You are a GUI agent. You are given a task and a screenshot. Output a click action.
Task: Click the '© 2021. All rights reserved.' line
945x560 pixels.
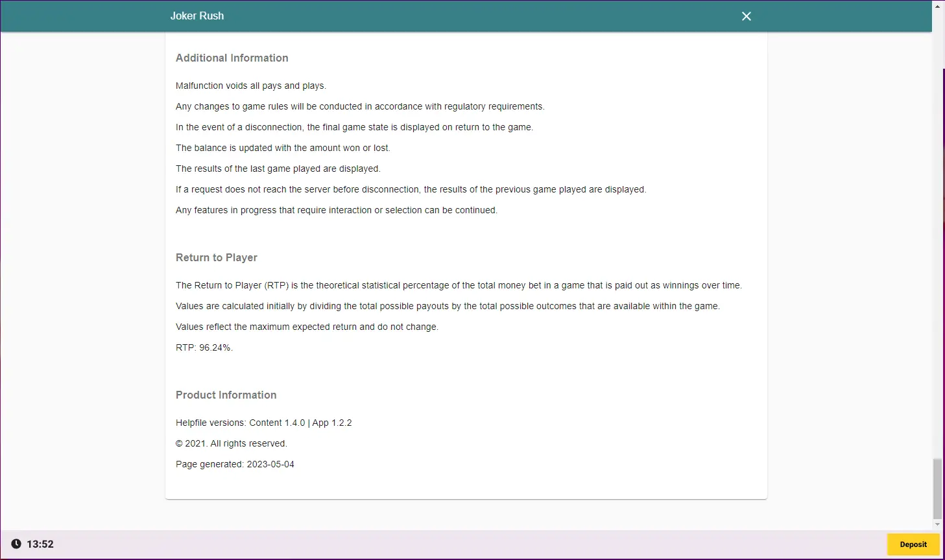coord(232,443)
